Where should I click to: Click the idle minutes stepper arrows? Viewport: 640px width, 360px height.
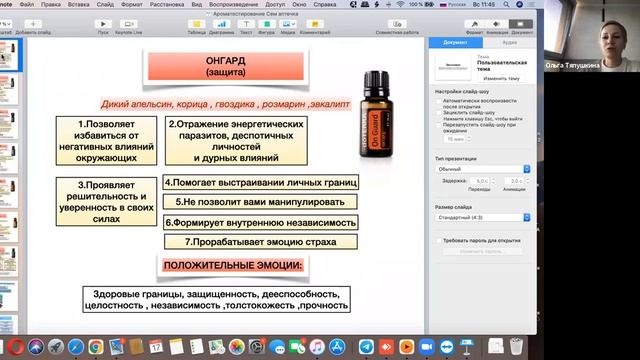(469, 139)
